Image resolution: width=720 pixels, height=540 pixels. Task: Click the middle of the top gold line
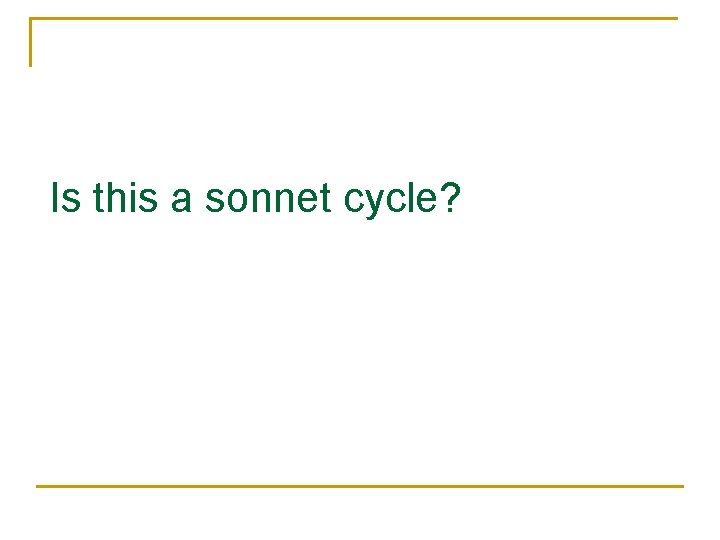pos(354,18)
